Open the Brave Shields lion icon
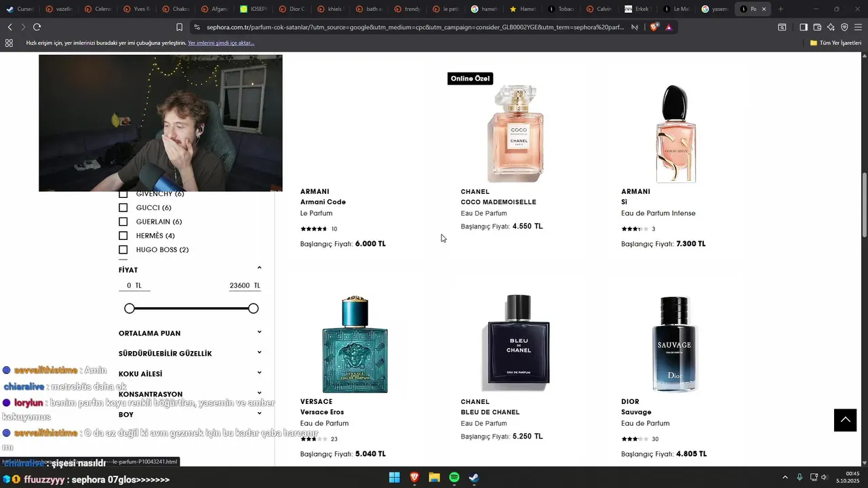The image size is (868, 488). (654, 27)
